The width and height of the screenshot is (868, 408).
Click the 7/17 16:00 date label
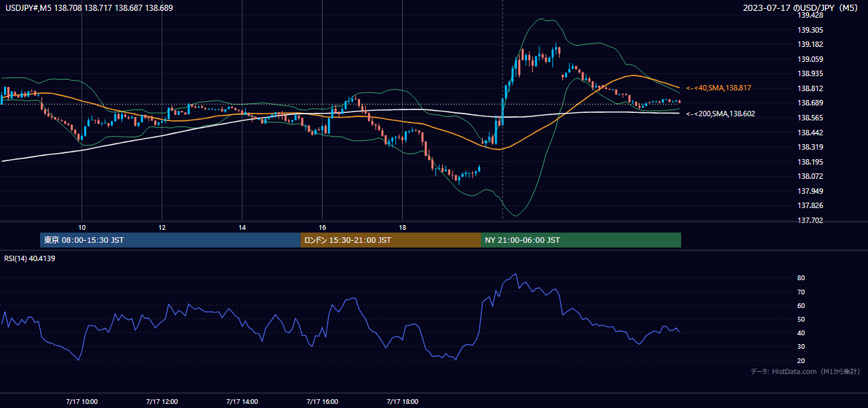(322, 401)
